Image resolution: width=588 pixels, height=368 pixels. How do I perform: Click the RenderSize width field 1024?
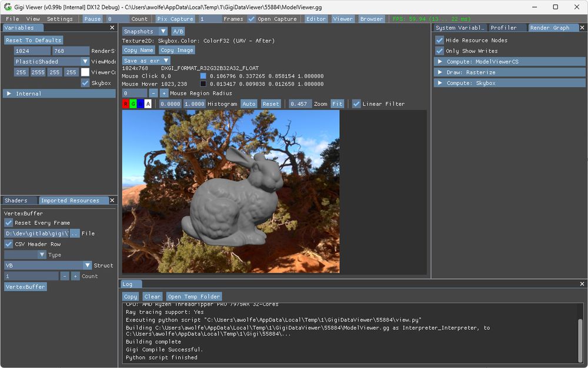tap(32, 51)
